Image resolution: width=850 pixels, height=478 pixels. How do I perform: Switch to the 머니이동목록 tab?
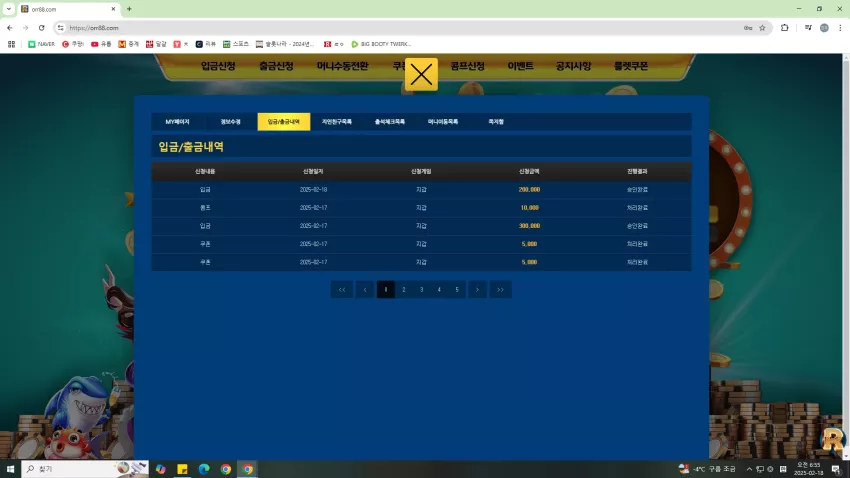[443, 122]
